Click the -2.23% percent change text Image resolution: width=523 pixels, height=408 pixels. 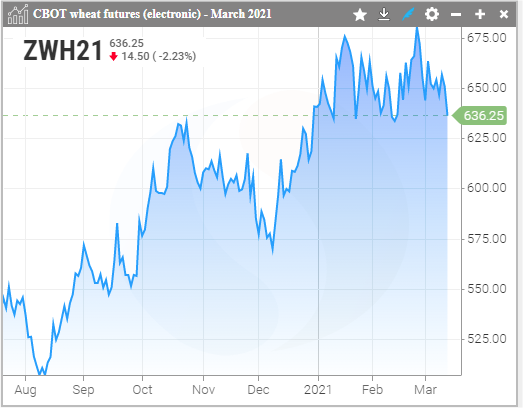coord(177,56)
